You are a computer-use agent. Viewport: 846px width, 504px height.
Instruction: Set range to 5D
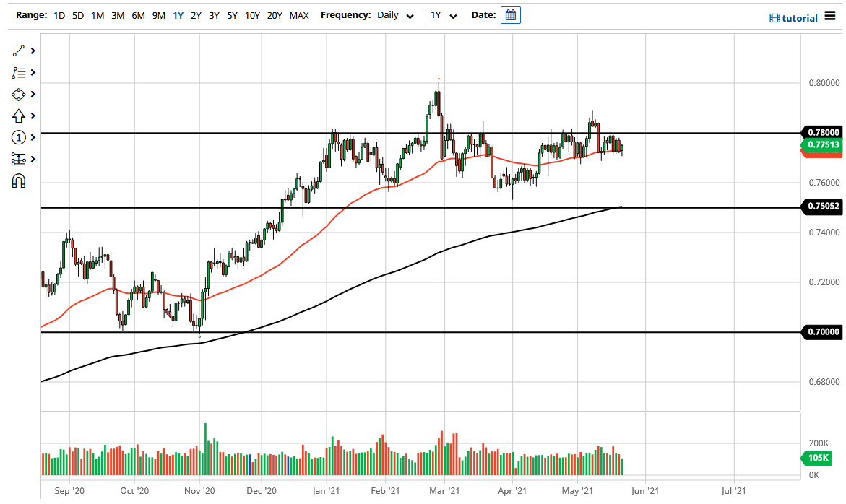pos(78,16)
